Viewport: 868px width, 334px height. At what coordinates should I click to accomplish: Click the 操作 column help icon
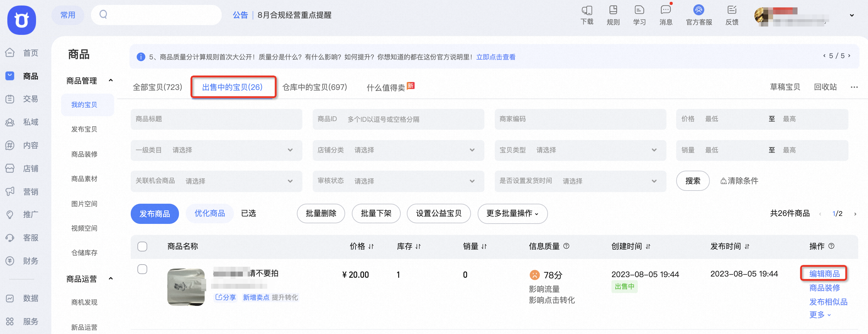point(831,246)
